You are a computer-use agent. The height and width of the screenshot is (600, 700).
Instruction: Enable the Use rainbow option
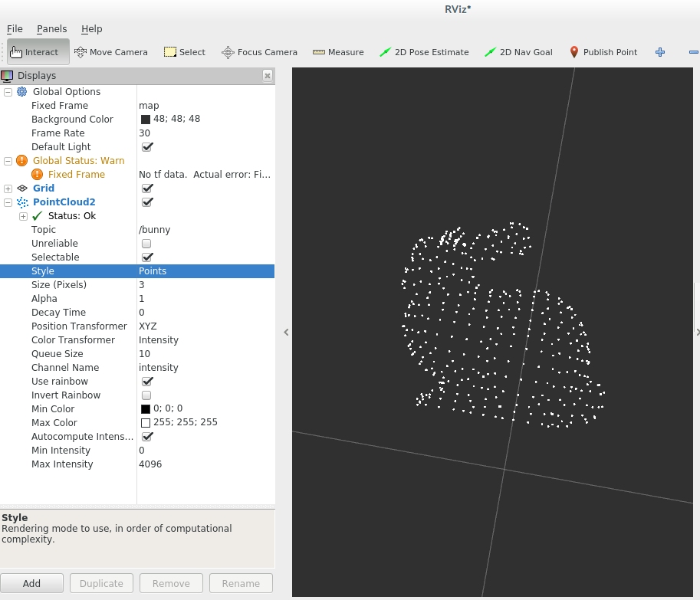pos(146,381)
